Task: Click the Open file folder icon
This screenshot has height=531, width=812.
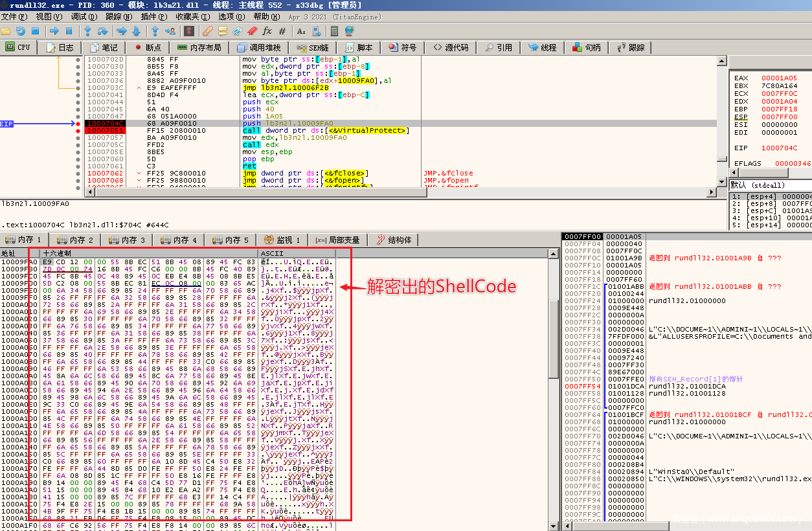Action: [x=6, y=30]
